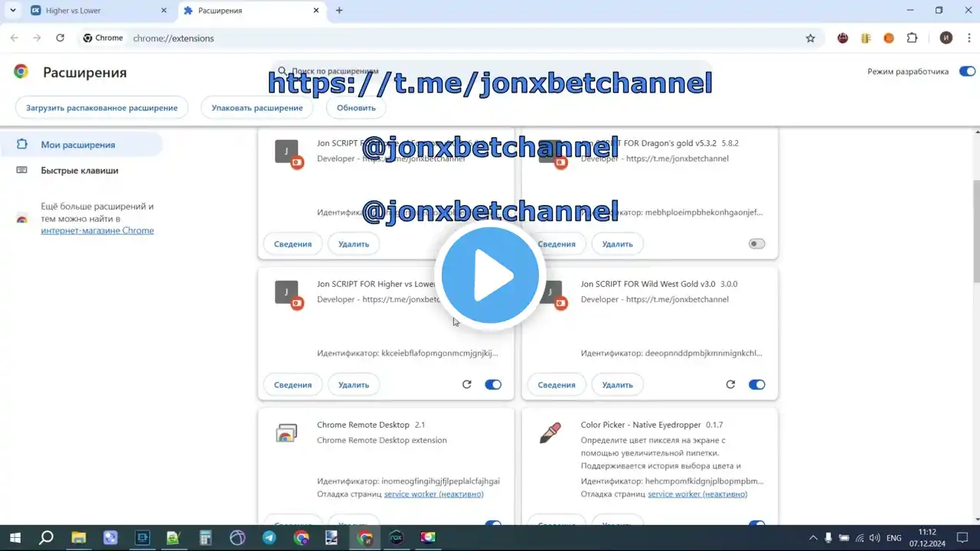Open the volume control in system tray

click(874, 538)
